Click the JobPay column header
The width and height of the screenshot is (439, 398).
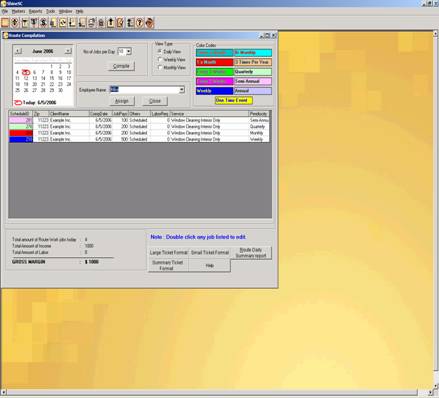[x=120, y=114]
